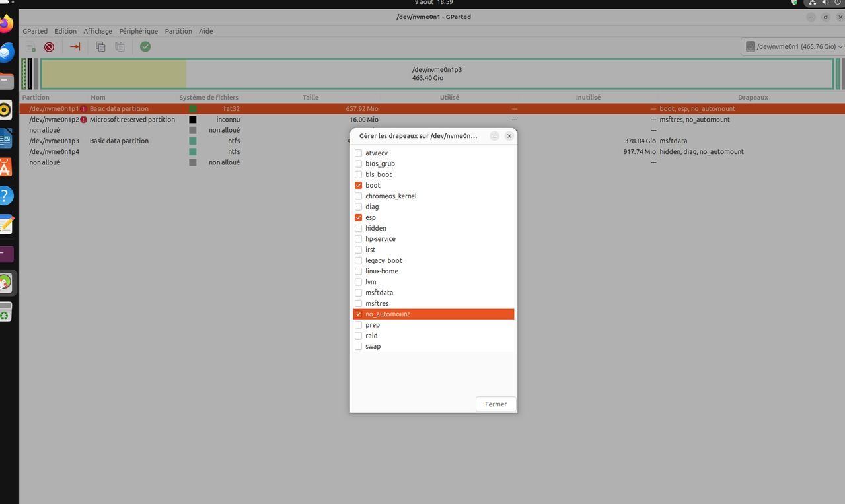Click the network icon in top bar

pyautogui.click(x=813, y=3)
